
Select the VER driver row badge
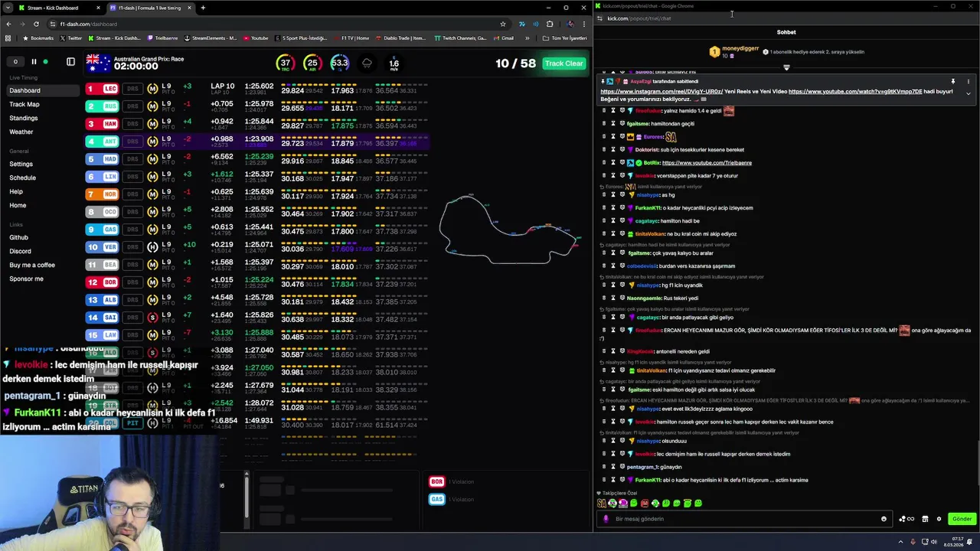click(x=103, y=247)
